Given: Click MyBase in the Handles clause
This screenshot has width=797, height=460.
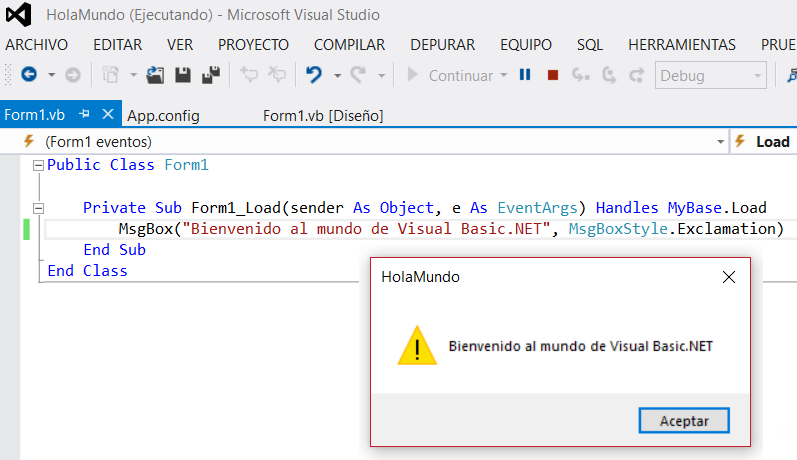Looking at the screenshot, I should point(694,208).
